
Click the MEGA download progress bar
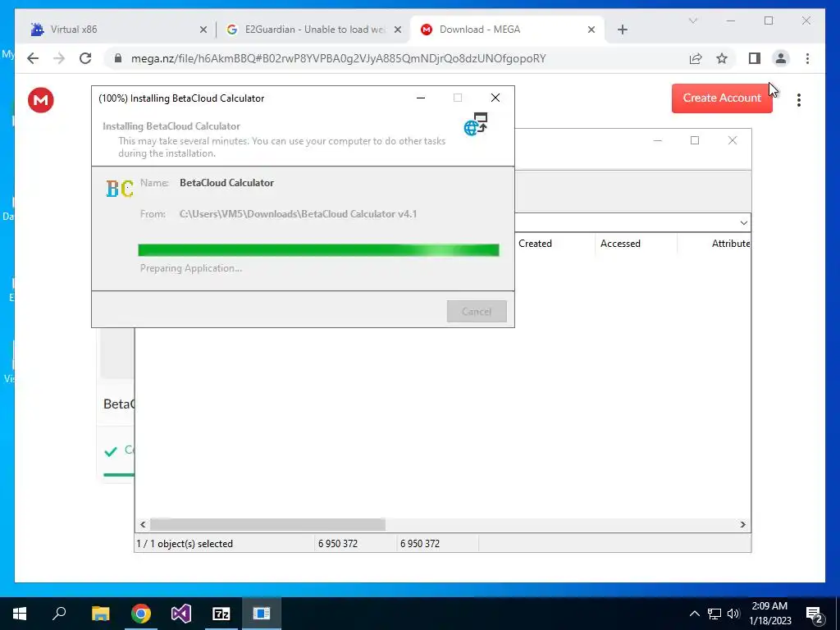click(x=118, y=475)
